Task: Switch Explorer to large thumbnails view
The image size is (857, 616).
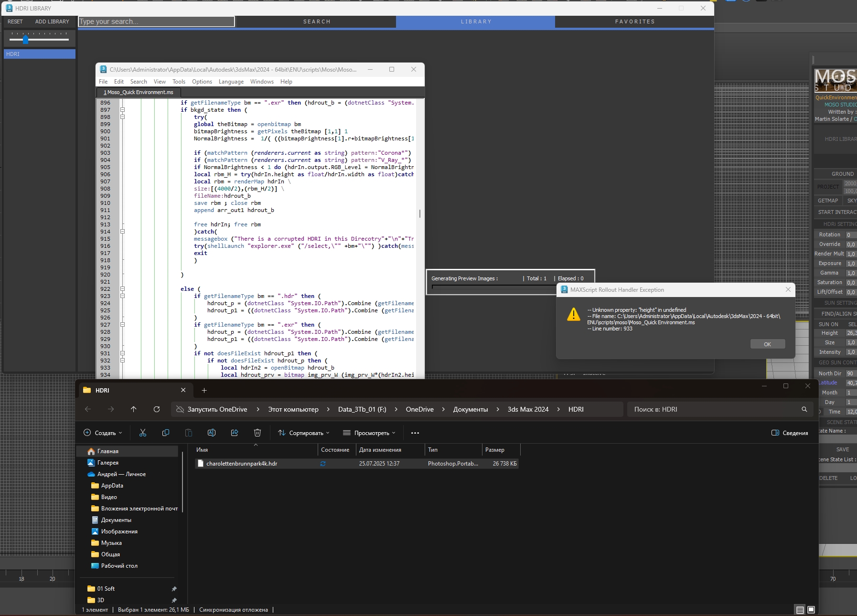Action: (x=811, y=610)
